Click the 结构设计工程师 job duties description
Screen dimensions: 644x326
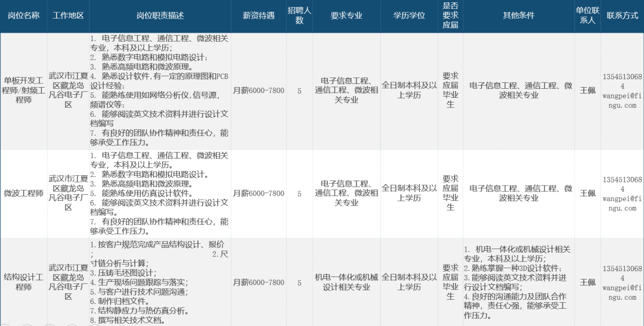(x=160, y=282)
